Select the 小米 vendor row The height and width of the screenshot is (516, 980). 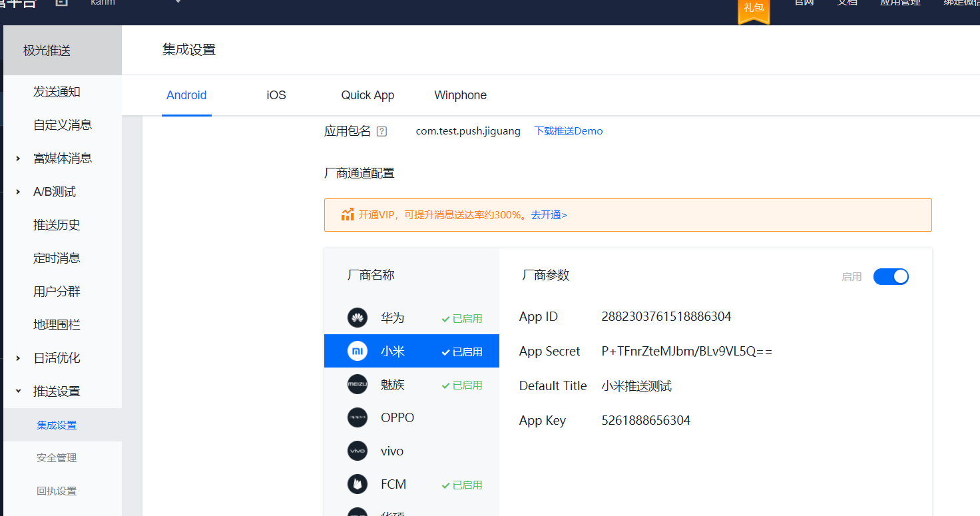pyautogui.click(x=411, y=351)
